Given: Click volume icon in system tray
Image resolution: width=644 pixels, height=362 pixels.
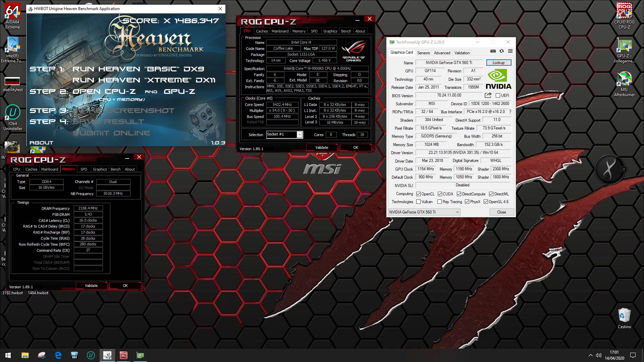Looking at the screenshot, I should pyautogui.click(x=599, y=355).
